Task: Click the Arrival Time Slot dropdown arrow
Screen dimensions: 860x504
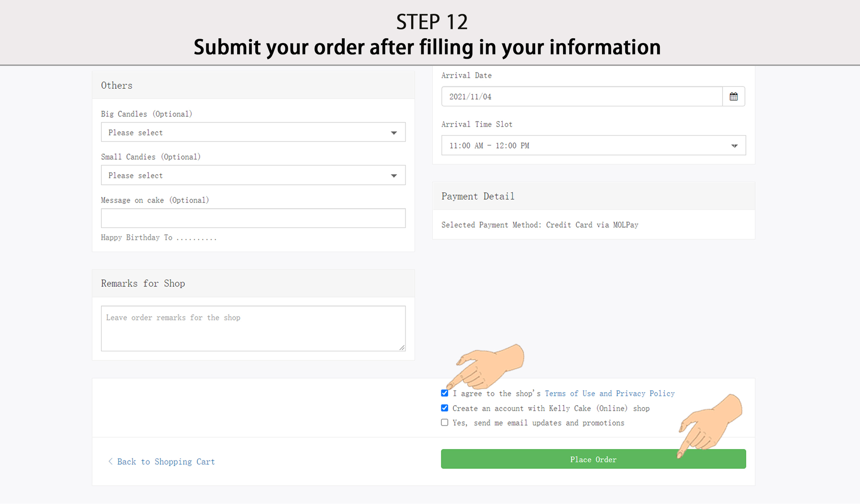Action: 734,146
